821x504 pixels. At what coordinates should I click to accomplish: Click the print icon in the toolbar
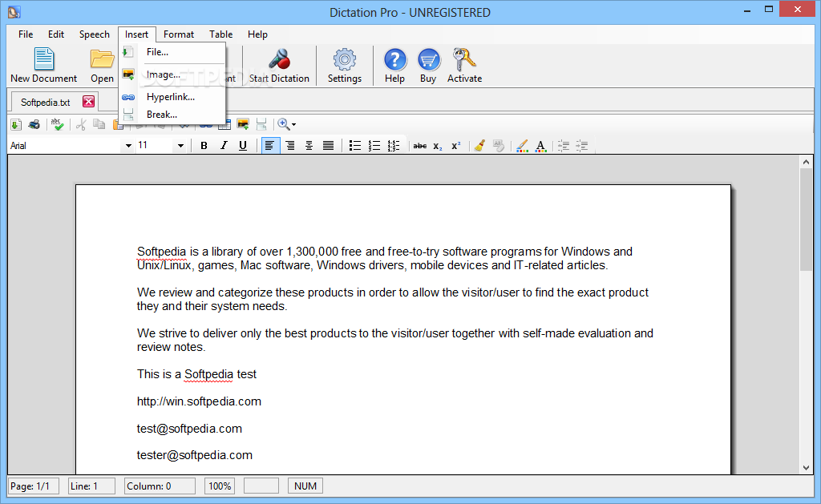34,124
